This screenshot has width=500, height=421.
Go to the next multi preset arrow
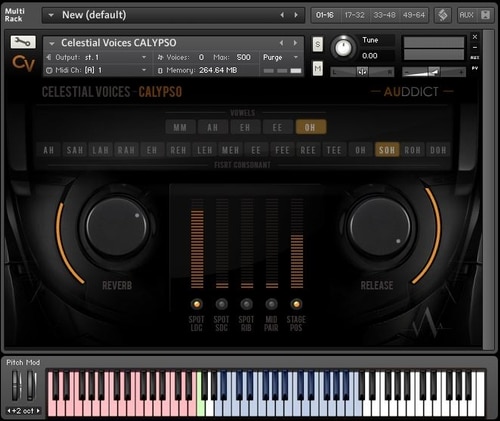(x=296, y=15)
